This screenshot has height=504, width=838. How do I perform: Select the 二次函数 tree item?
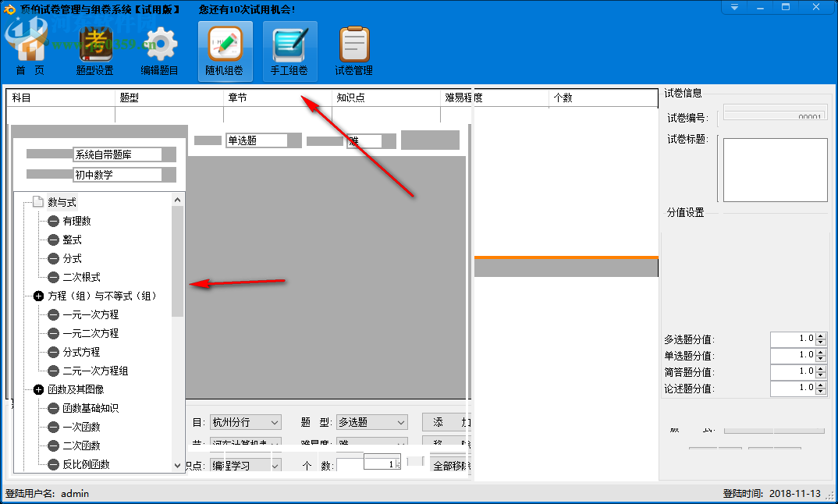[81, 445]
